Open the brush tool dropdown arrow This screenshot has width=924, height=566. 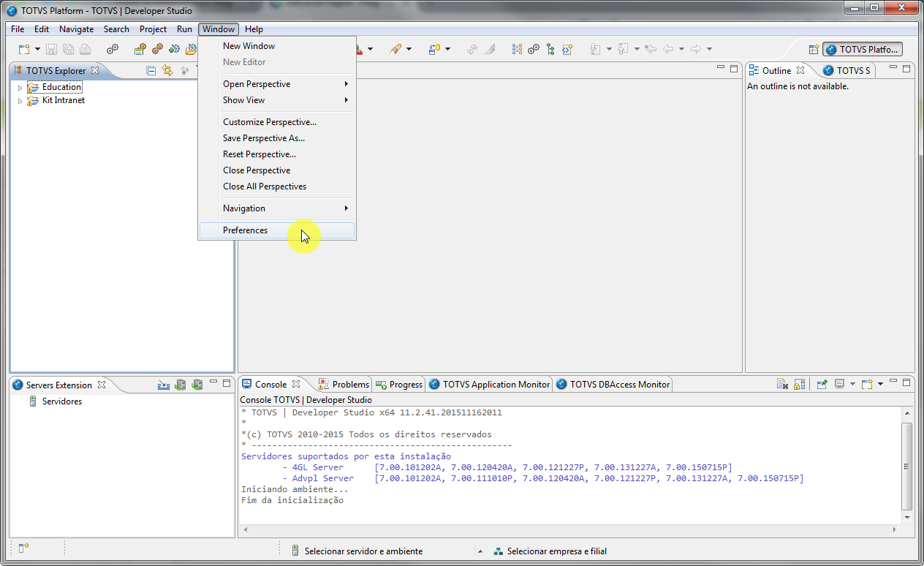(409, 49)
